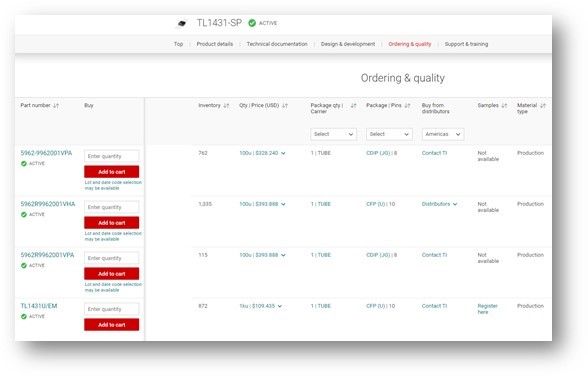Image resolution: width=588 pixels, height=377 pixels.
Task: Click the green ACTIVE check icon beside TL1431-SP
Action: coord(252,23)
